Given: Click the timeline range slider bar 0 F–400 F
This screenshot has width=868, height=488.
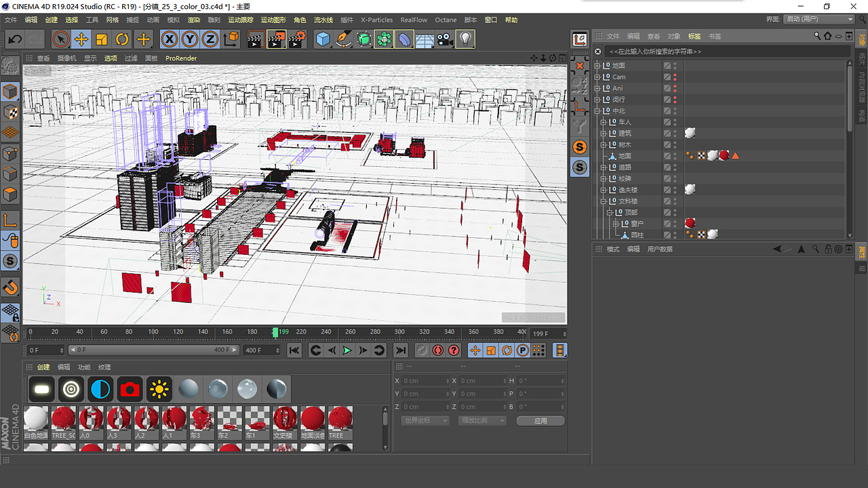Looking at the screenshot, I should click(154, 350).
